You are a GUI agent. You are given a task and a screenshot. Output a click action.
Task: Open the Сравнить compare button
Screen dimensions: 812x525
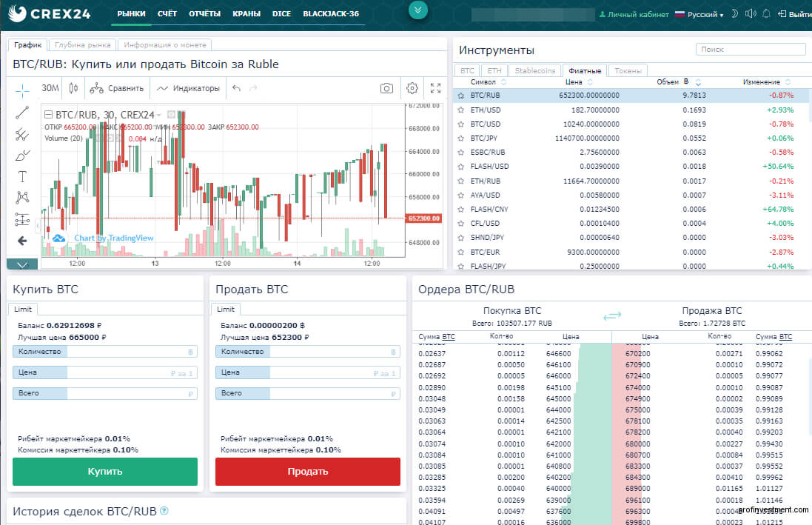(x=116, y=88)
